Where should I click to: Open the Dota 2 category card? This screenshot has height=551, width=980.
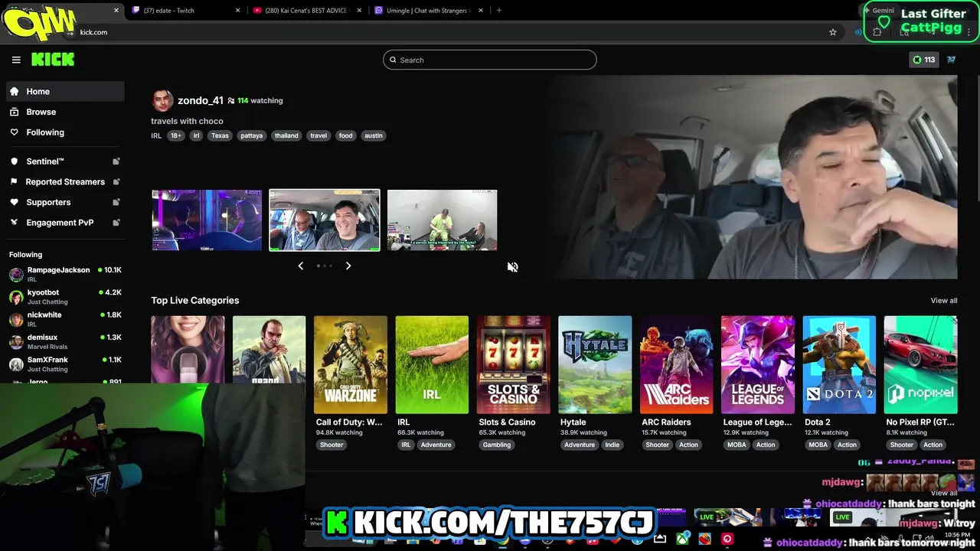tap(839, 364)
